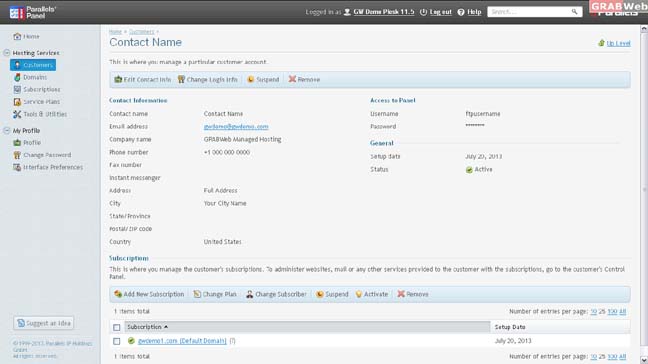Click the search magnifier icon
The height and width of the screenshot is (364, 648).
point(575,12)
